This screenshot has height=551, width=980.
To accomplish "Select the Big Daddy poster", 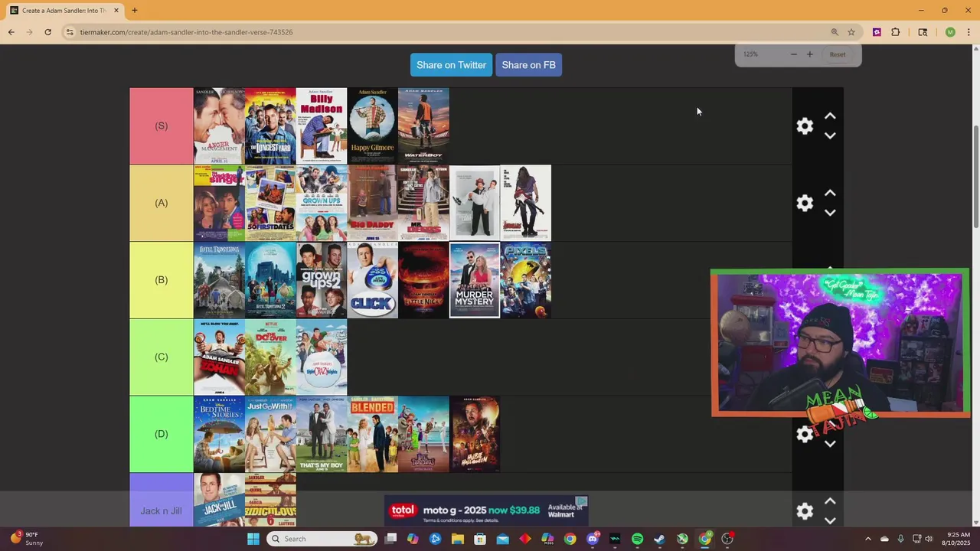I will [x=372, y=203].
